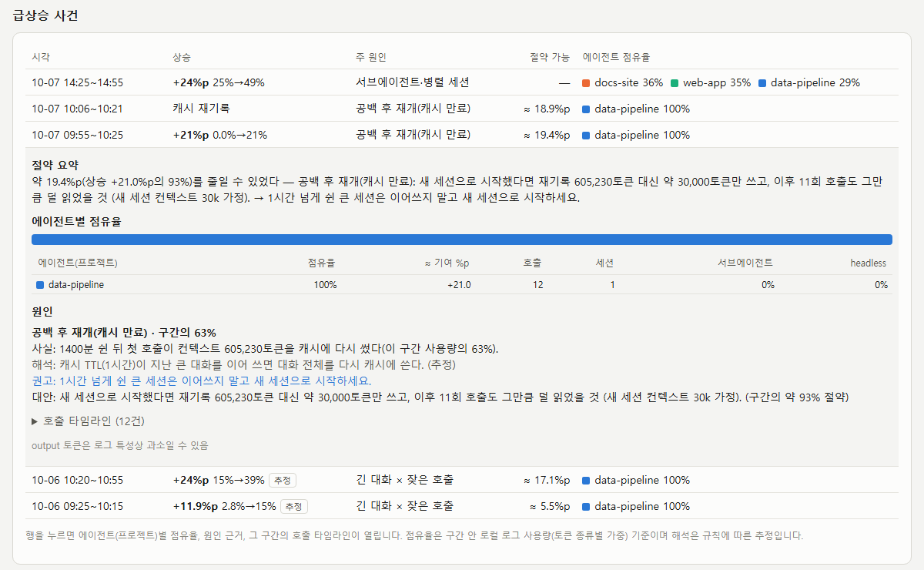Viewport: 924px width, 570px height.
Task: Click the 주 원인 column header
Action: click(x=370, y=58)
